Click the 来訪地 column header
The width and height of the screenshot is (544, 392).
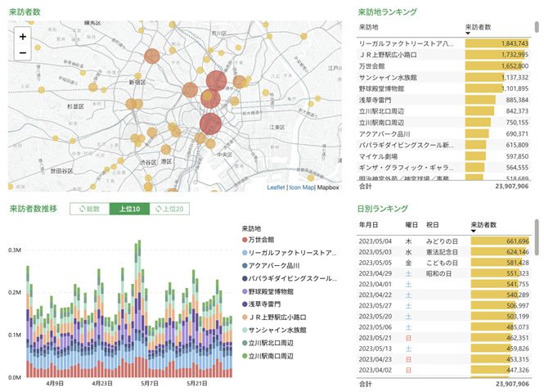pos(368,27)
